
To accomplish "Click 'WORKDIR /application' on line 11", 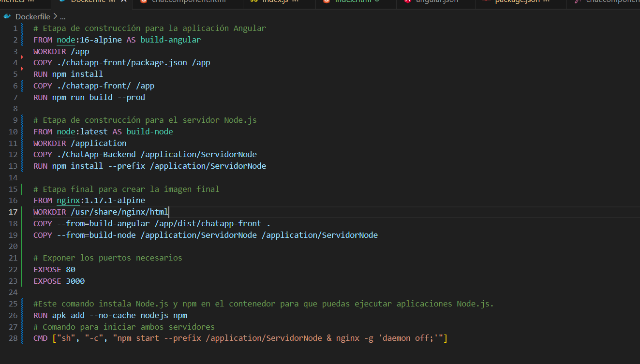I will click(x=80, y=143).
